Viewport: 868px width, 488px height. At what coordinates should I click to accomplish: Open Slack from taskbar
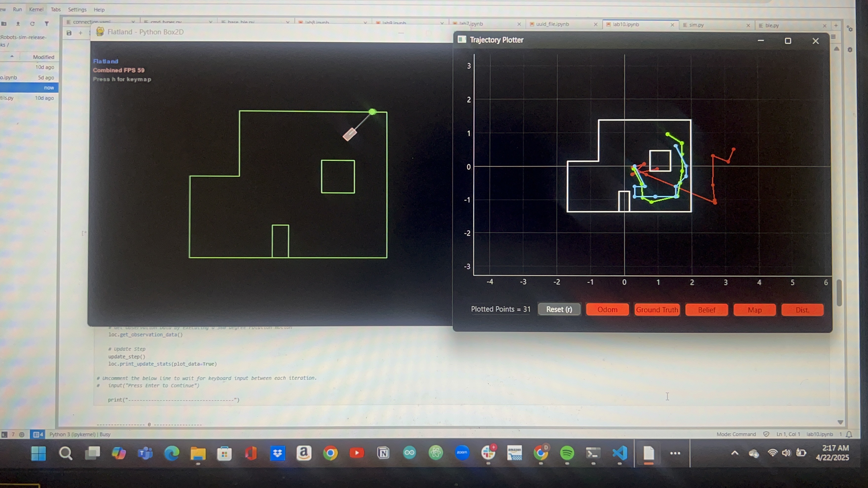[x=488, y=453]
